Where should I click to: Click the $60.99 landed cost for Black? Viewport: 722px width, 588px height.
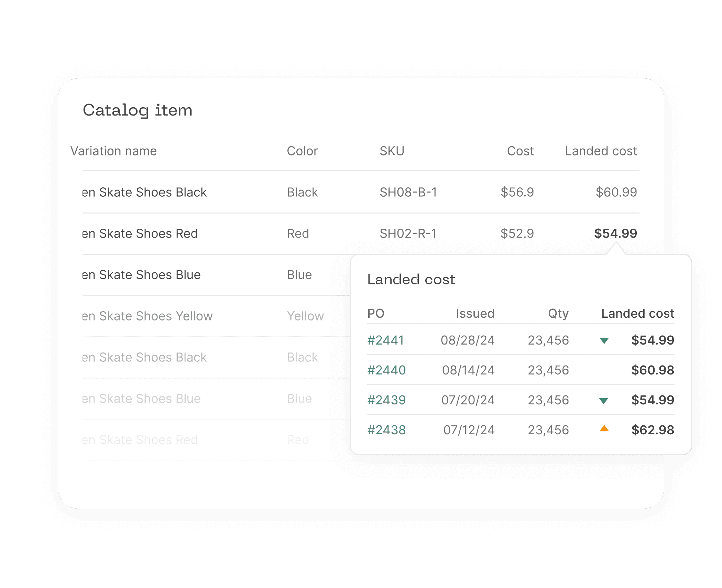click(x=616, y=192)
